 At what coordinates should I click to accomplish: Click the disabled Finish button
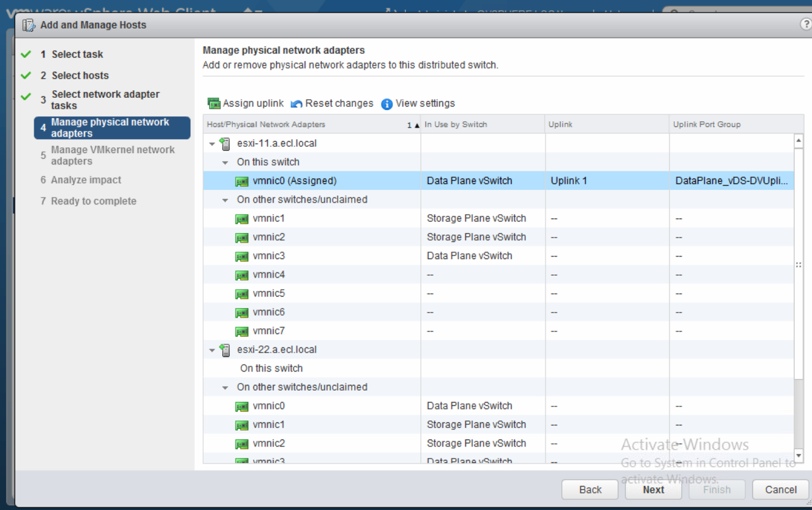[717, 490]
